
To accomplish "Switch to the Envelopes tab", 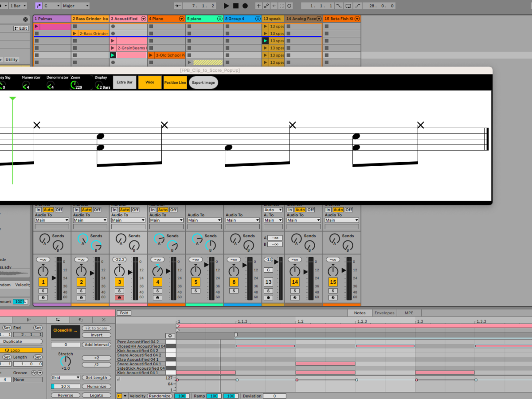I will tap(384, 313).
